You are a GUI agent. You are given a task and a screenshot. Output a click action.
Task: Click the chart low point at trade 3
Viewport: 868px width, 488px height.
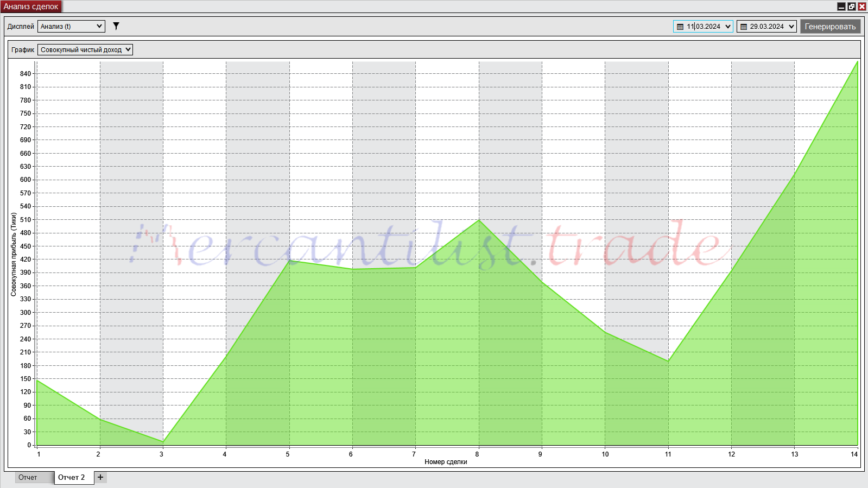[x=163, y=441]
